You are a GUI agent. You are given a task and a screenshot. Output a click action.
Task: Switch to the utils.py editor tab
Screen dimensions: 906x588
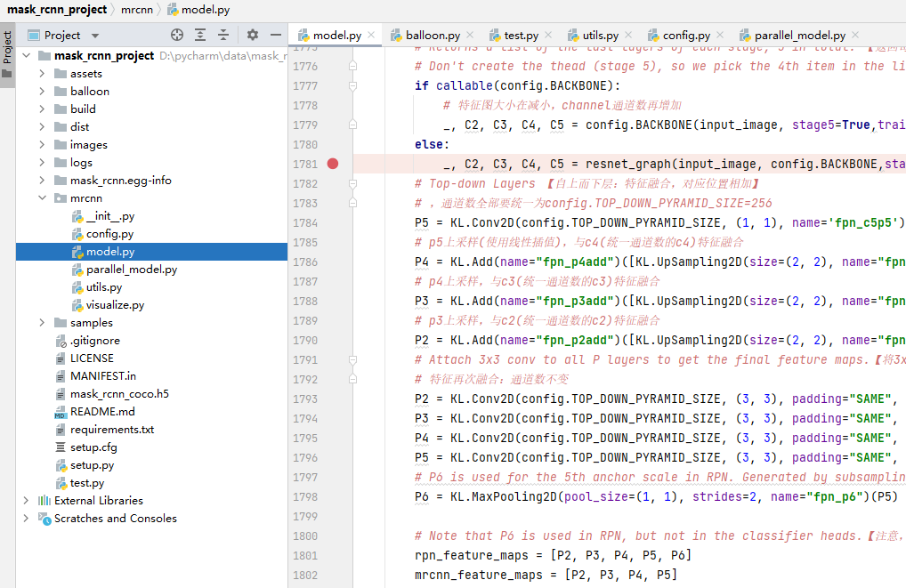(601, 36)
